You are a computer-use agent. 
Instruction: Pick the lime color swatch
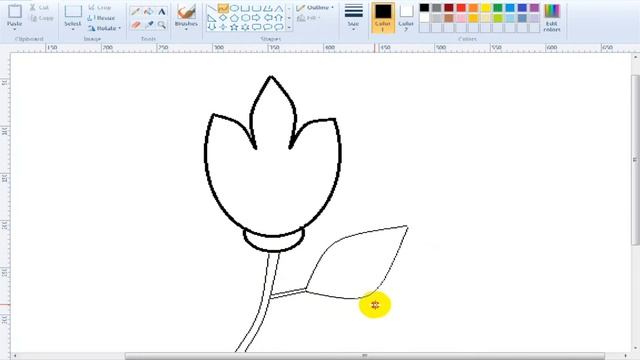(x=498, y=18)
